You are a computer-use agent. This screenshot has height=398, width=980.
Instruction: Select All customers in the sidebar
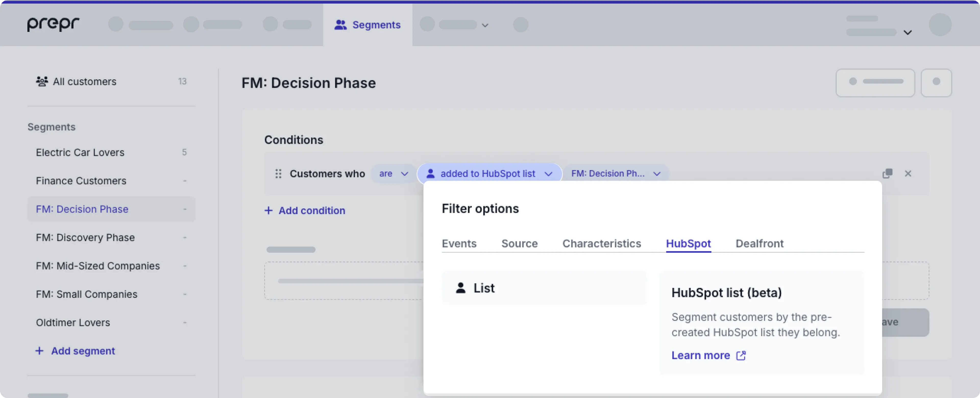point(111,81)
